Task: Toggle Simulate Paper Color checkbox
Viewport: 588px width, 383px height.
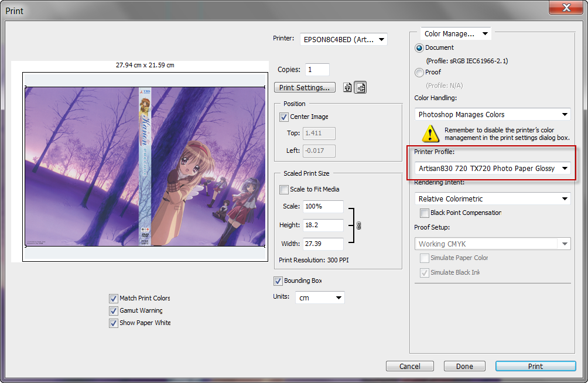Action: click(x=424, y=258)
